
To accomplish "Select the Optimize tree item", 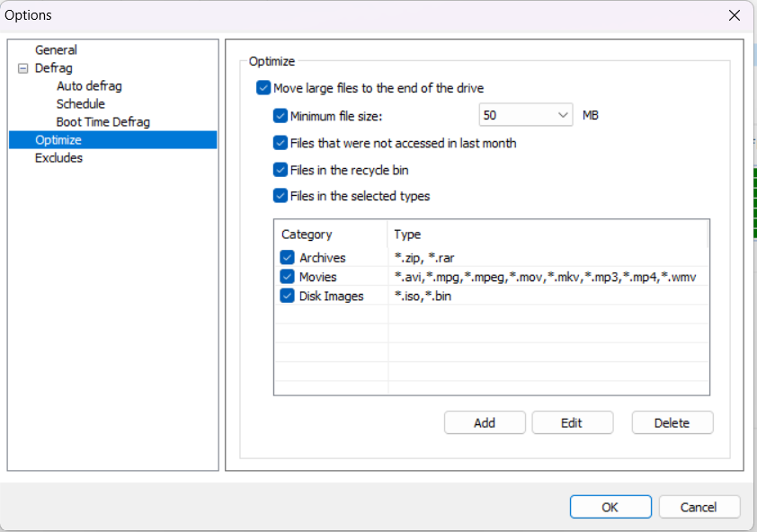I will click(58, 140).
